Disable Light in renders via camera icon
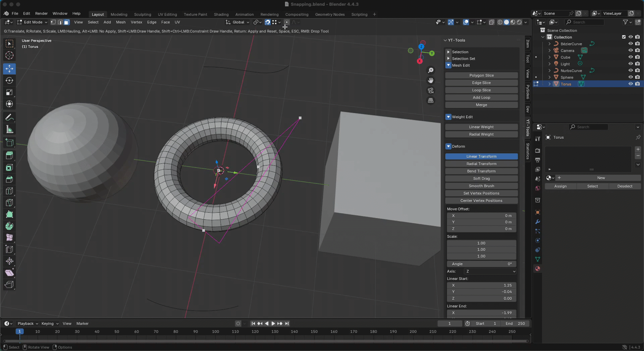The image size is (644, 351). click(x=637, y=64)
